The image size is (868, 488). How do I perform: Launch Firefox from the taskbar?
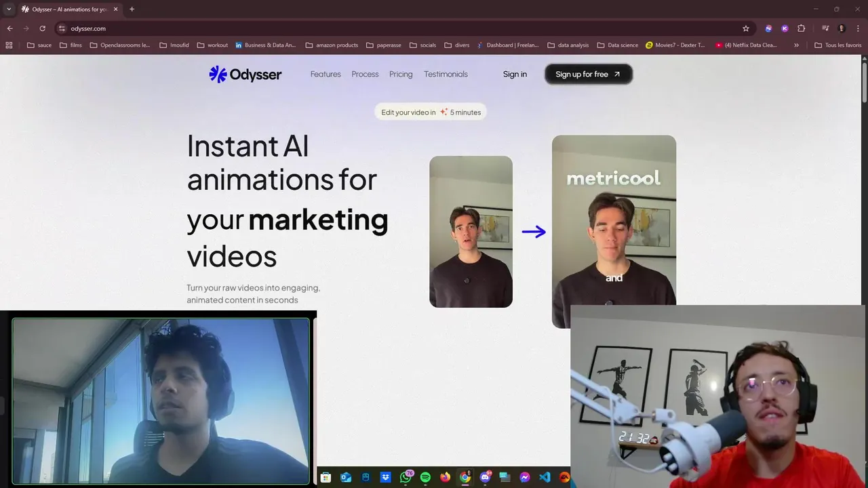point(445,477)
